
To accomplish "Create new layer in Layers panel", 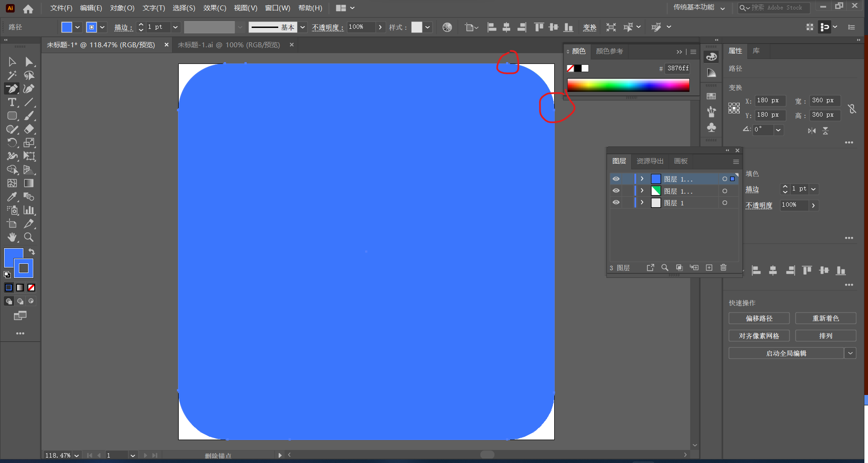I will (709, 268).
